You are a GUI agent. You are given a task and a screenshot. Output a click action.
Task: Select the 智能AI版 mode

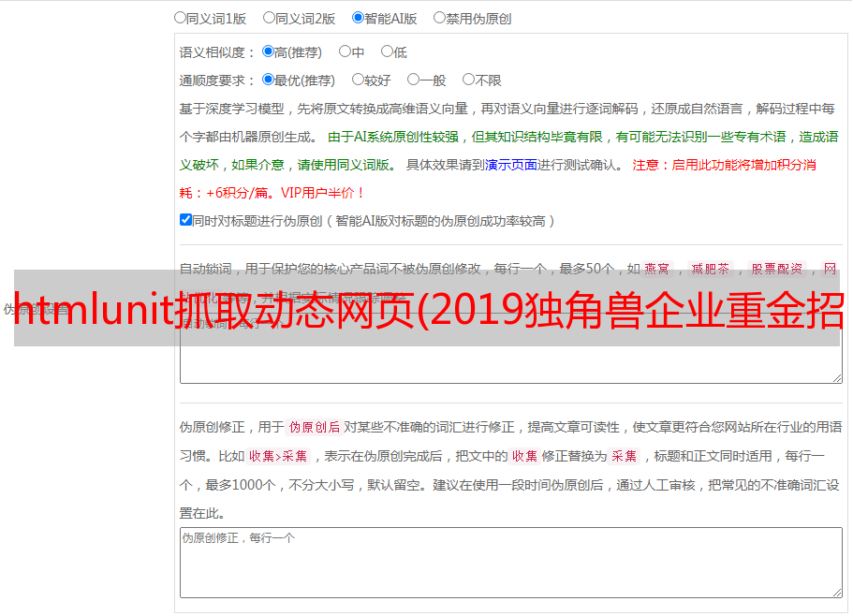tap(358, 17)
